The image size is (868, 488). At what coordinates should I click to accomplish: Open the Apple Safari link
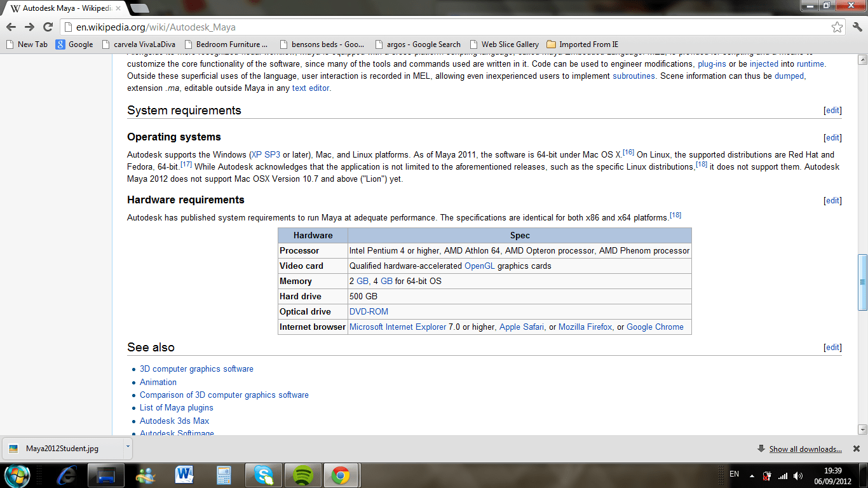[x=522, y=327]
